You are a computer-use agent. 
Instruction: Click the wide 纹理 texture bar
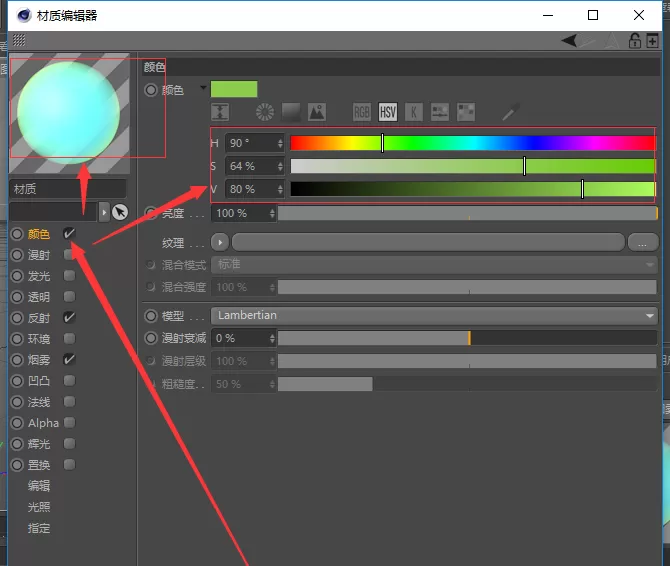coord(428,243)
